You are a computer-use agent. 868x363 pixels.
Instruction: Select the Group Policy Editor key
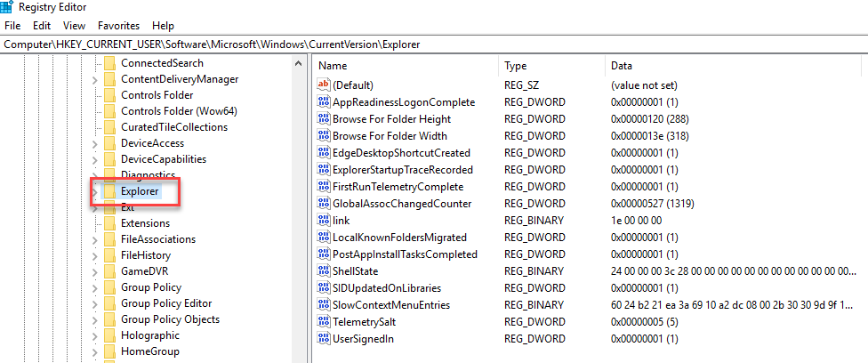coord(166,303)
